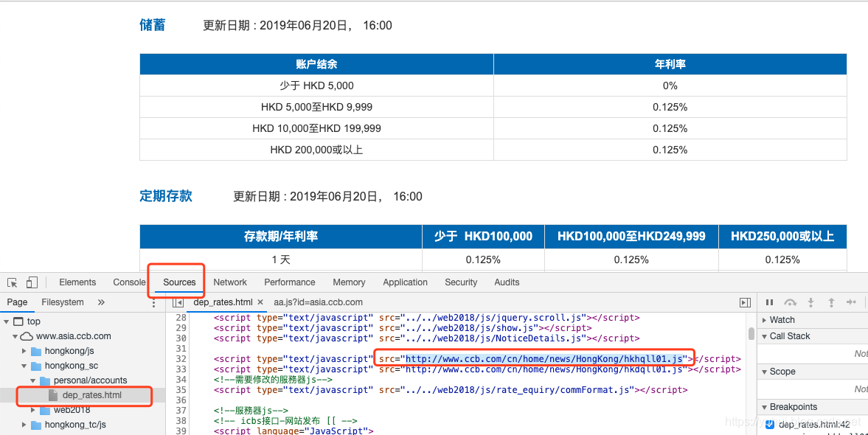The width and height of the screenshot is (868, 435).
Task: Click the 储蓄 section heading
Action: pos(152,25)
